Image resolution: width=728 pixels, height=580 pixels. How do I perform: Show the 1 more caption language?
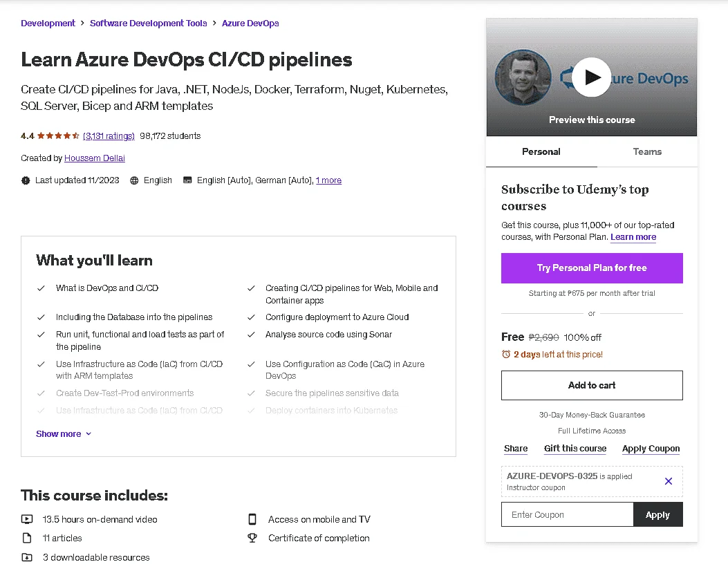pos(328,180)
